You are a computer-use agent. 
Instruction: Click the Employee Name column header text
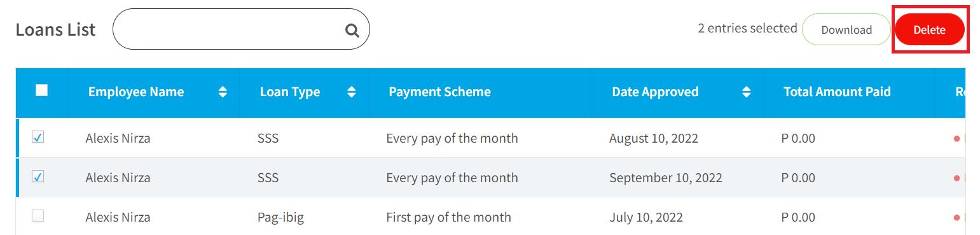[x=136, y=92]
